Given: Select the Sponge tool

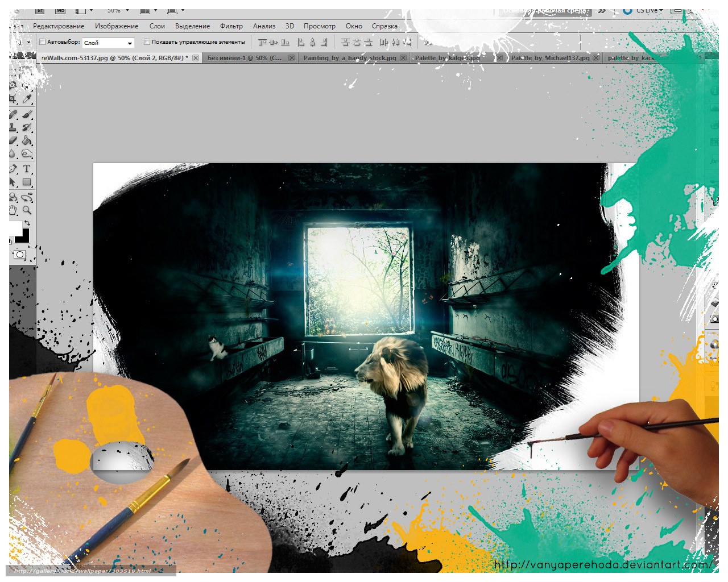Looking at the screenshot, I should tap(27, 153).
